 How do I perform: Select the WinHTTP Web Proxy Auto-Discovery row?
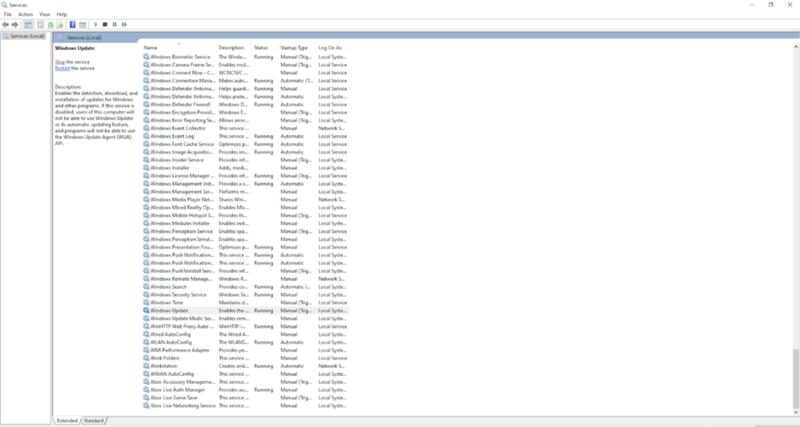[x=245, y=326]
